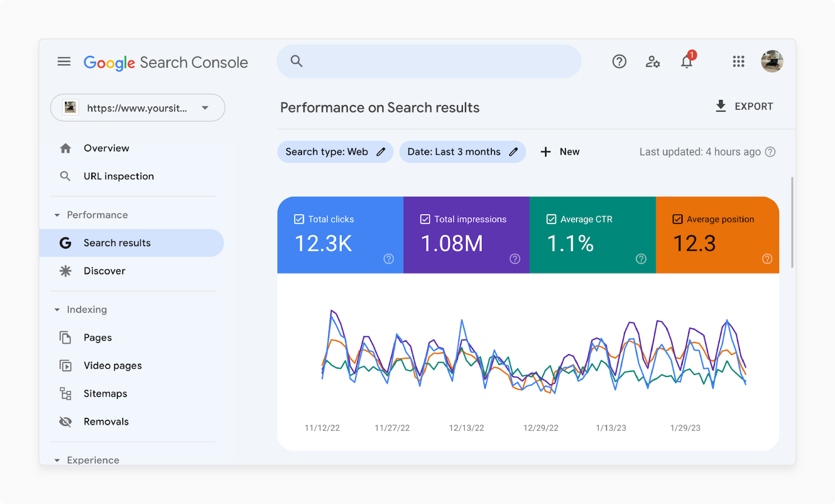Click the Date: Last 3 months chip
Viewport: 835px width, 504px height.
(x=462, y=152)
